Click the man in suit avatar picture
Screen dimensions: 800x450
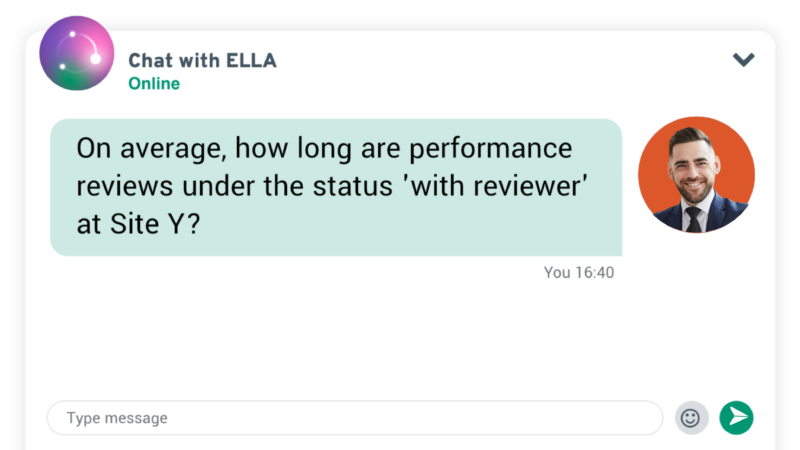[x=696, y=175]
